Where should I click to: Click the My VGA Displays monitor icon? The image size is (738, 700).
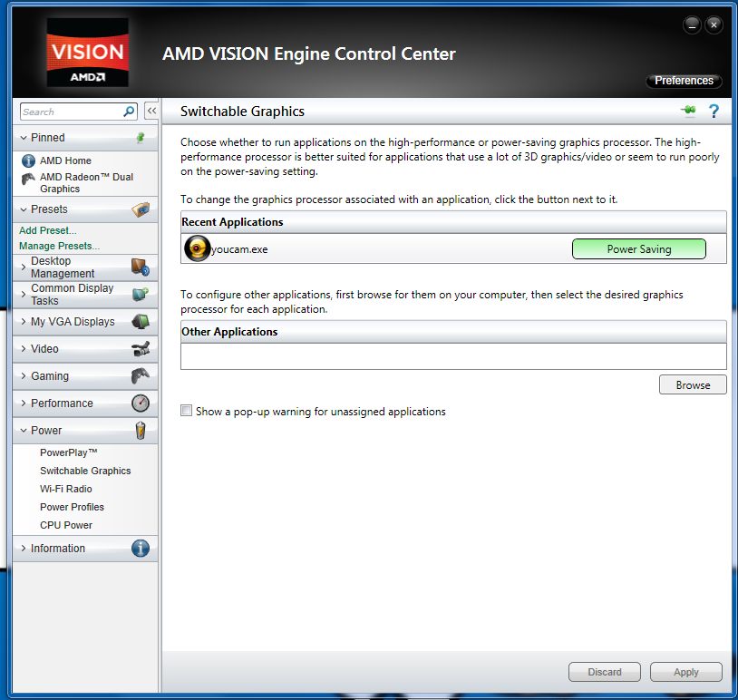[141, 322]
